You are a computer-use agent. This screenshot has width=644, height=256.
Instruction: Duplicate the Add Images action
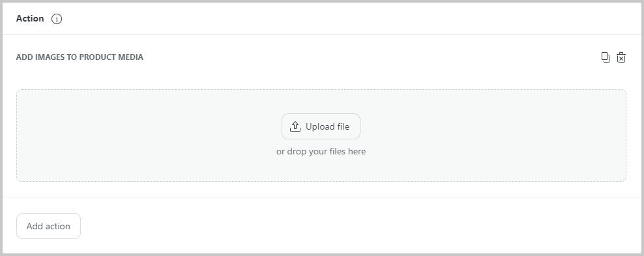click(606, 57)
